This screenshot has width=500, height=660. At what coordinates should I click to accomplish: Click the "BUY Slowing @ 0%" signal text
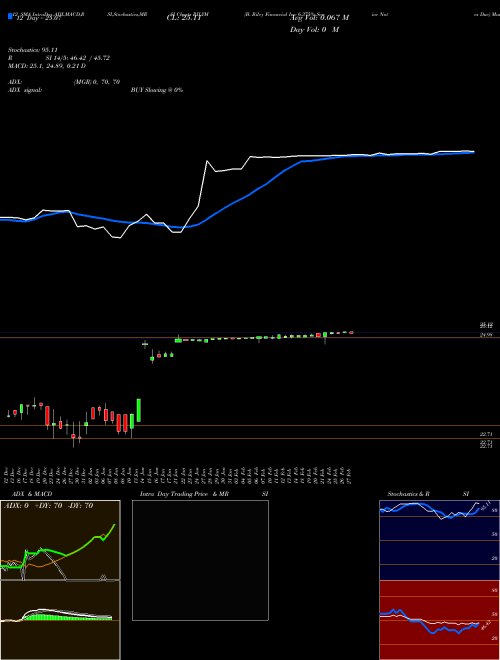[157, 90]
